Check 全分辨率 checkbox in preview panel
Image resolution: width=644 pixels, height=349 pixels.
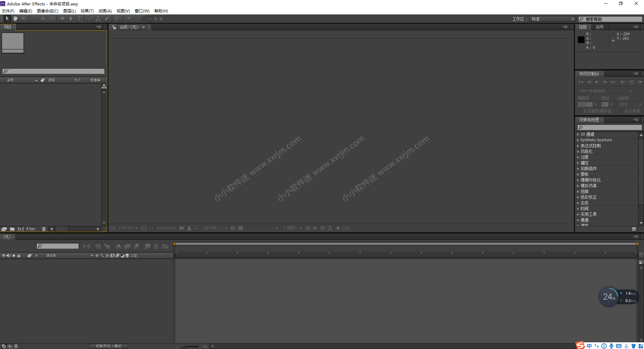coord(621,111)
